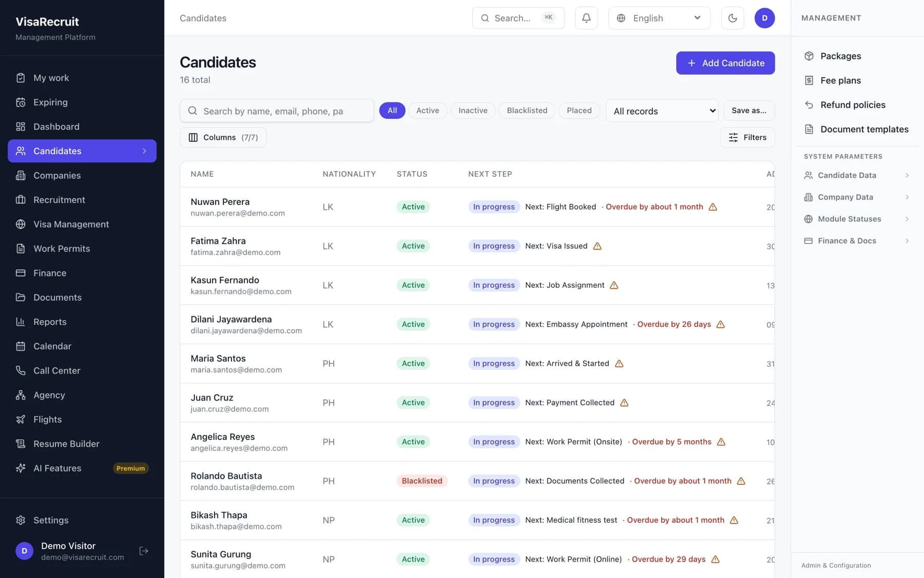
Task: Click the logout icon beside Demo Visitor
Action: [x=144, y=551]
